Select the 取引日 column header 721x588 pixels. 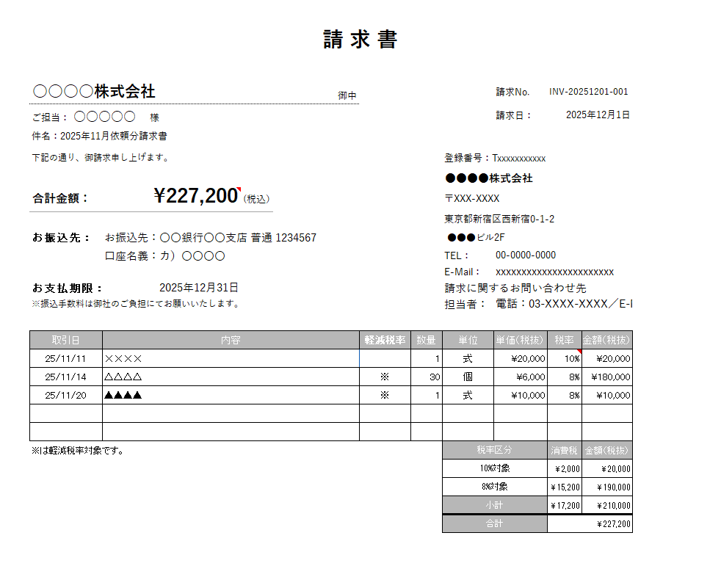(66, 340)
